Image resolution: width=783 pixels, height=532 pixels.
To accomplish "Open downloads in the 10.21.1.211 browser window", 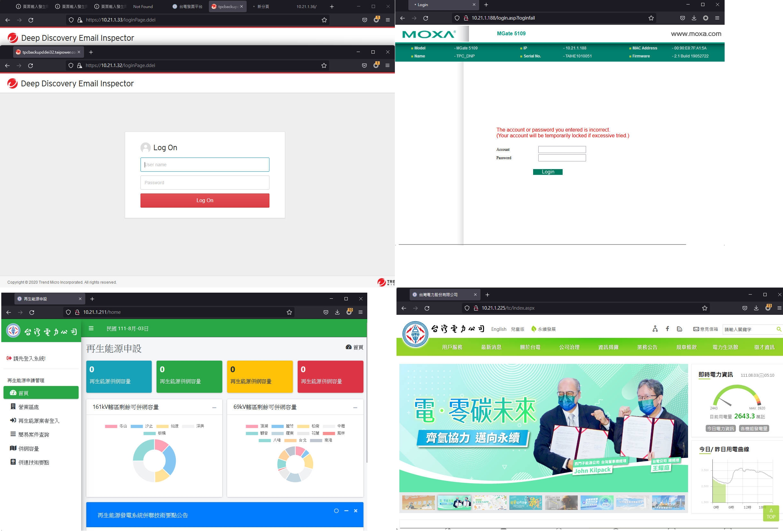I will pyautogui.click(x=337, y=313).
